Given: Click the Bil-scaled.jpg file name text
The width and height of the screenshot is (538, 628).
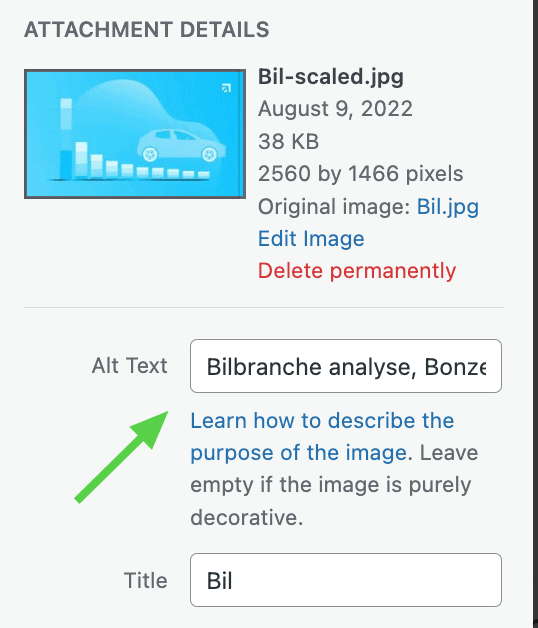Looking at the screenshot, I should tap(330, 77).
